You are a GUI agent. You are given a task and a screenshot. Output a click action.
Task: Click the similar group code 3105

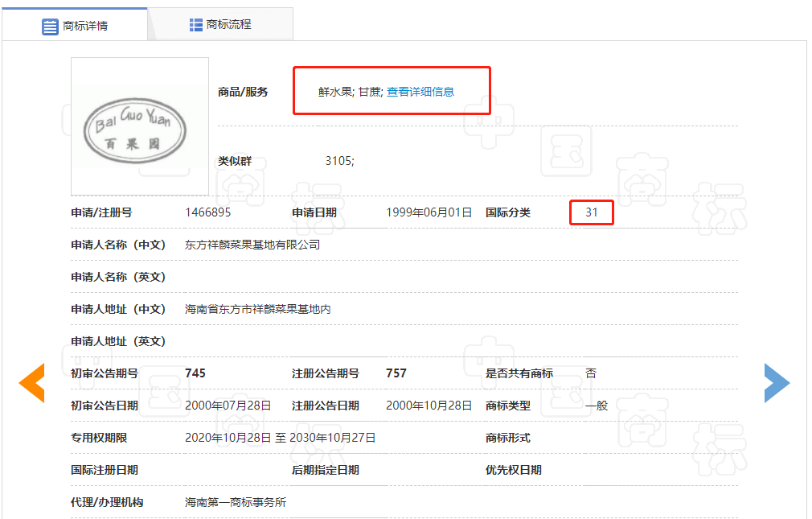coord(339,161)
